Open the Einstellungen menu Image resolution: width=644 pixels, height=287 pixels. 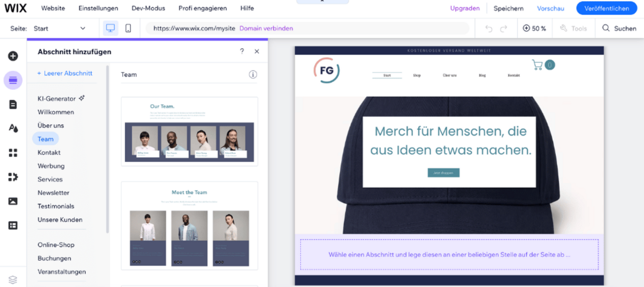coord(98,8)
